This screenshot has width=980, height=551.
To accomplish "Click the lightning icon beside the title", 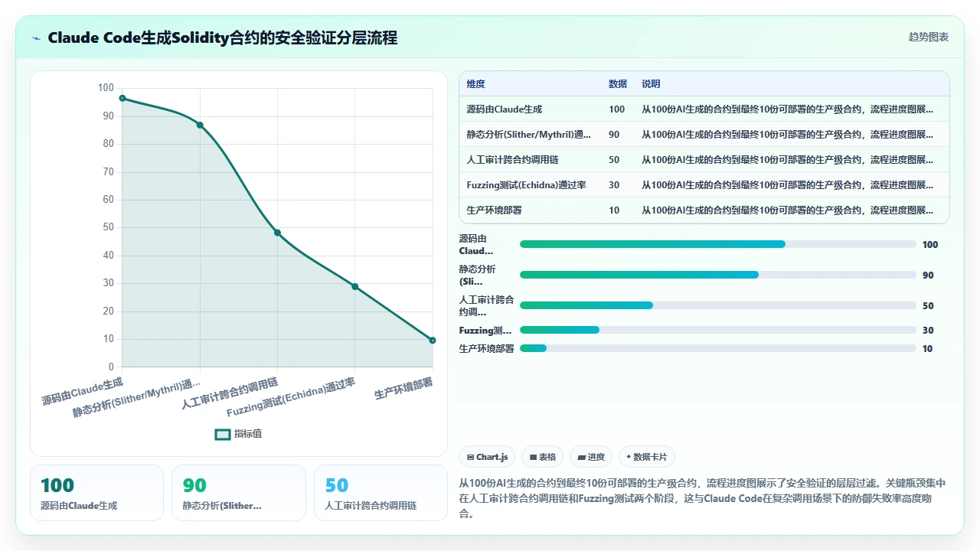I will (36, 37).
